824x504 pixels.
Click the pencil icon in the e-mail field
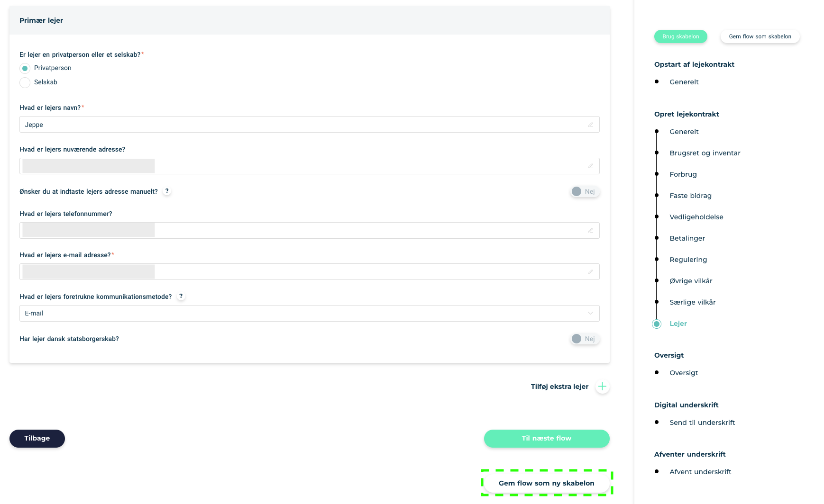[x=590, y=272]
